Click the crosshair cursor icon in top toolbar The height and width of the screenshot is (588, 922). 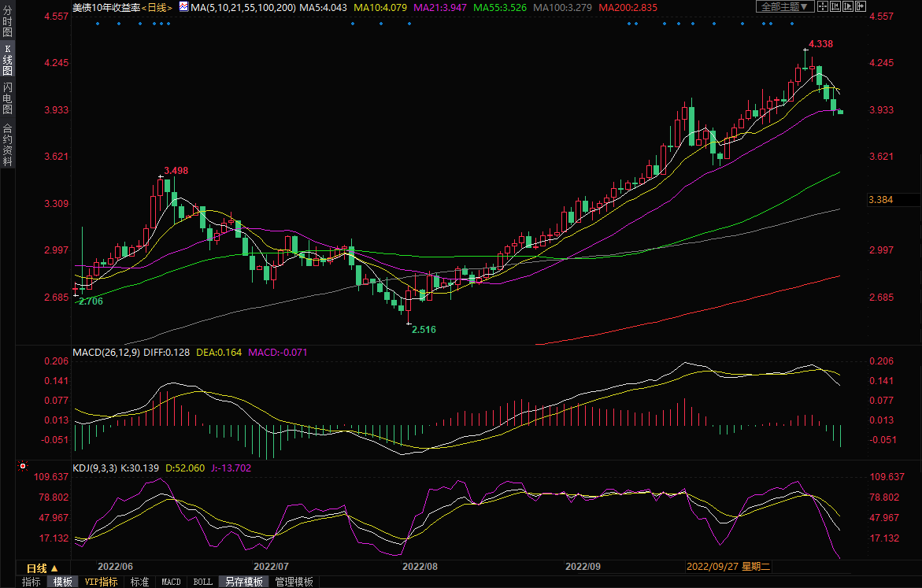point(822,6)
